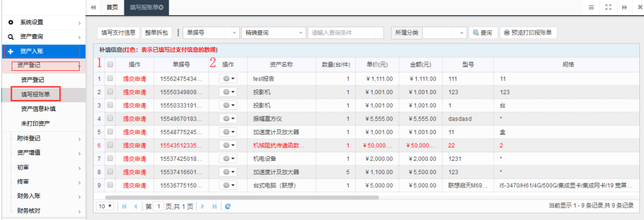Open gear action menu for test报告 row

coord(228,78)
